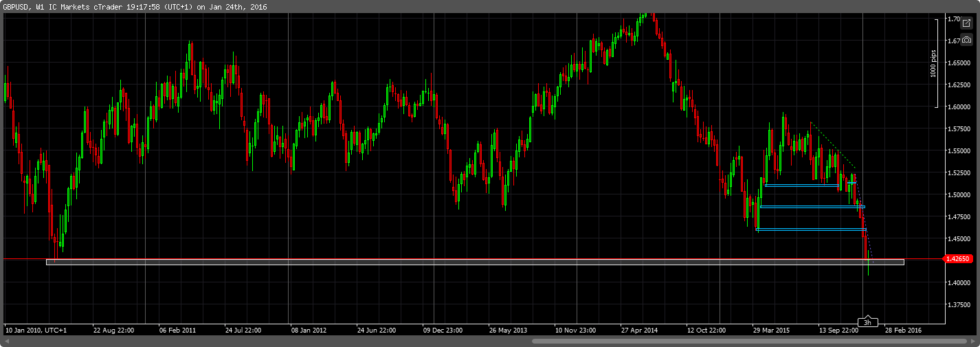Click the detach chart pop-out icon
Image resolution: width=980 pixels, height=347 pixels.
pyautogui.click(x=966, y=23)
